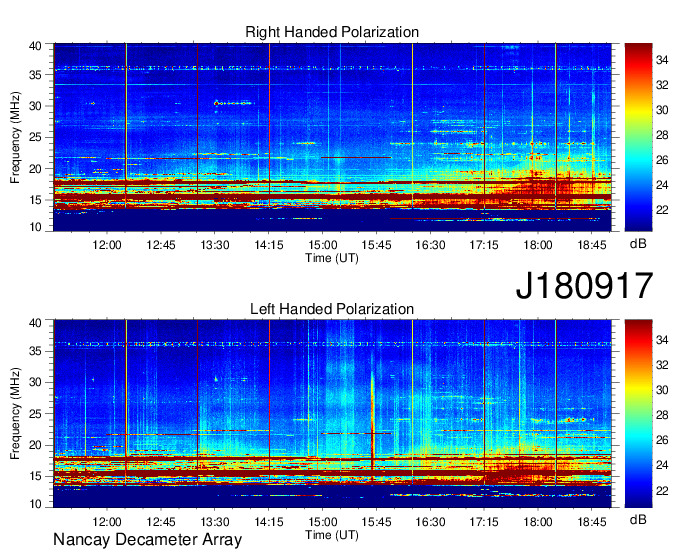
Task: Click 15:00 tick under Right Handed plot
Action: click(x=323, y=245)
